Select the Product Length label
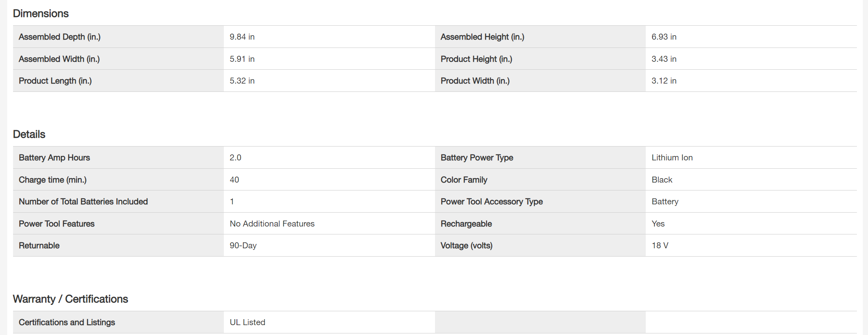The image size is (868, 335). tap(55, 81)
